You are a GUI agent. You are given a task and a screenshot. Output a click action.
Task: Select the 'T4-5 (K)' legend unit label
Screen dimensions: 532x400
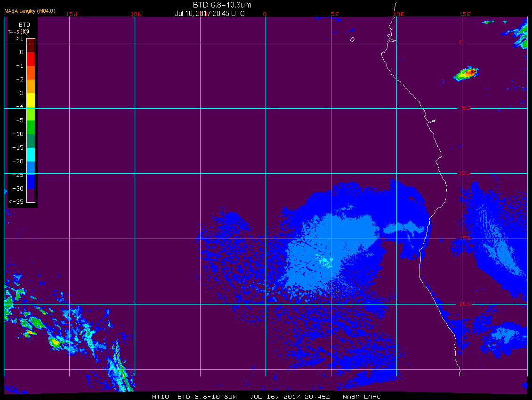pyautogui.click(x=18, y=32)
